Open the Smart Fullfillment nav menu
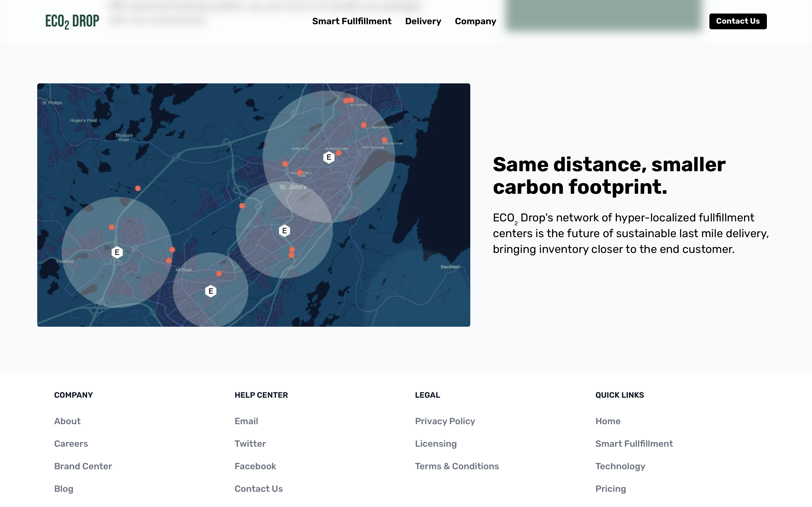812x507 pixels. pyautogui.click(x=351, y=21)
